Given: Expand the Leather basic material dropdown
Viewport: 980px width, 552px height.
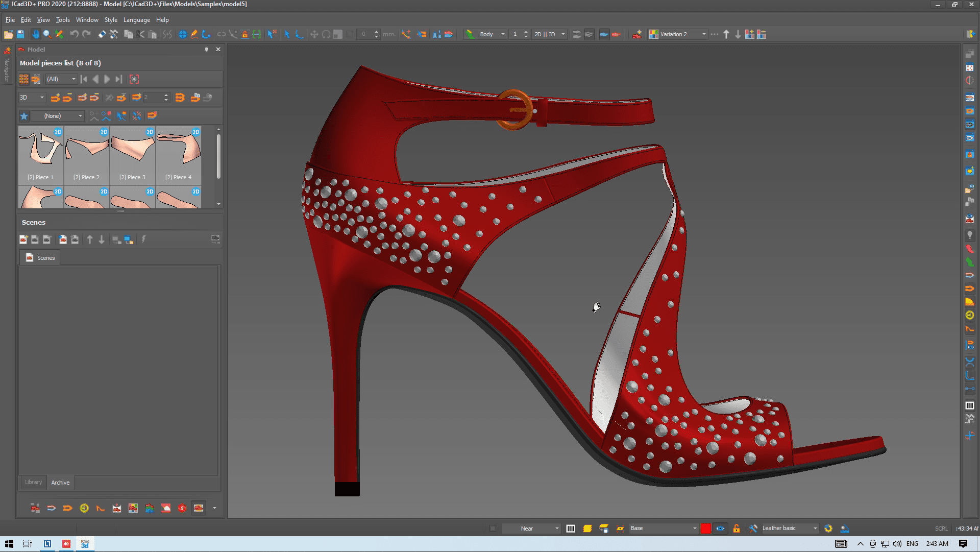Looking at the screenshot, I should 815,529.
